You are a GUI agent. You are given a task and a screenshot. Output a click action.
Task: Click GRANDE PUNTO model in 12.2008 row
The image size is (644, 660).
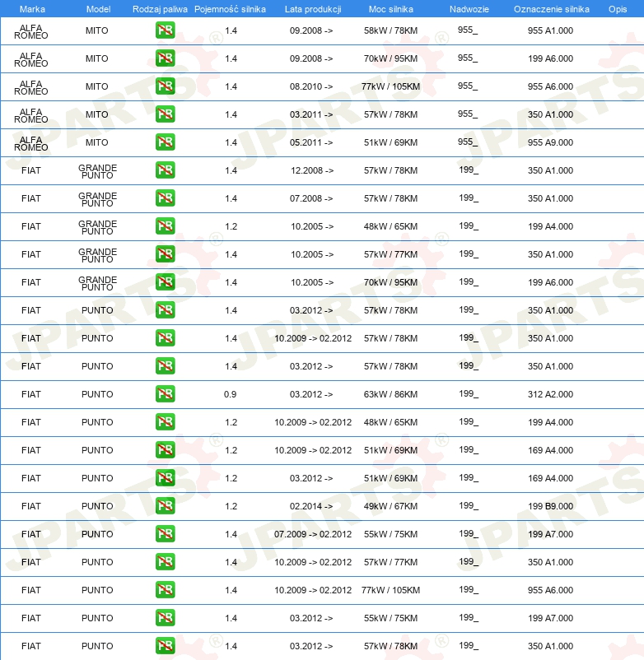[97, 171]
